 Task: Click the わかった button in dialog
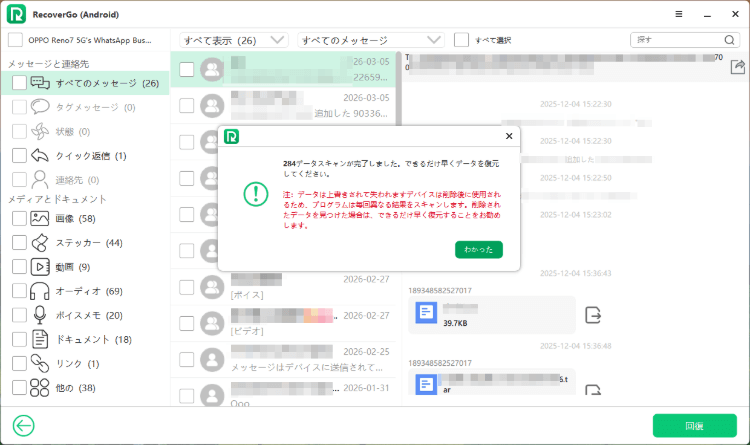[x=478, y=249]
